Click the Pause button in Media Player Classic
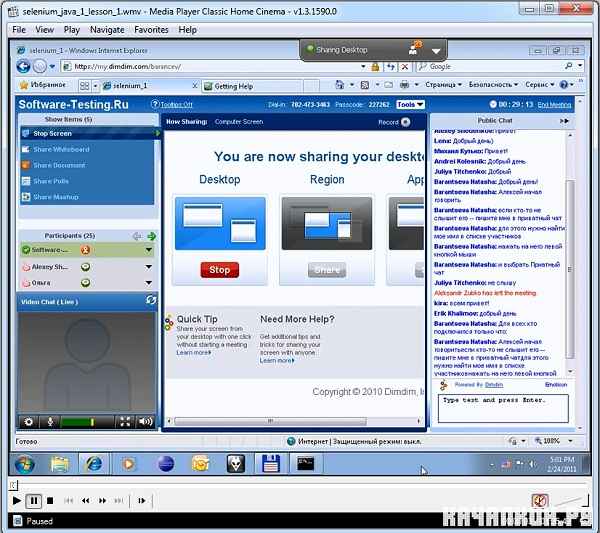Screen dimensions: 600x533 33,500
